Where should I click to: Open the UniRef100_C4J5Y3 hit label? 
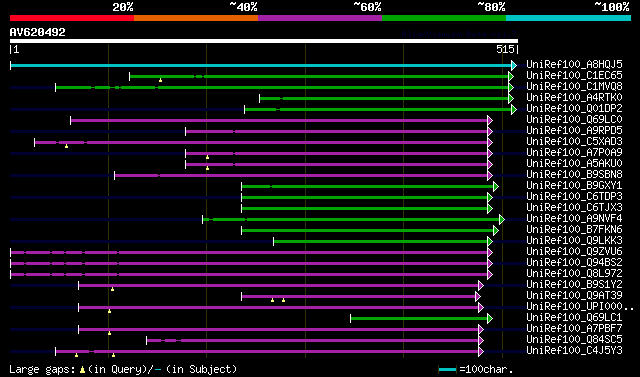click(574, 351)
